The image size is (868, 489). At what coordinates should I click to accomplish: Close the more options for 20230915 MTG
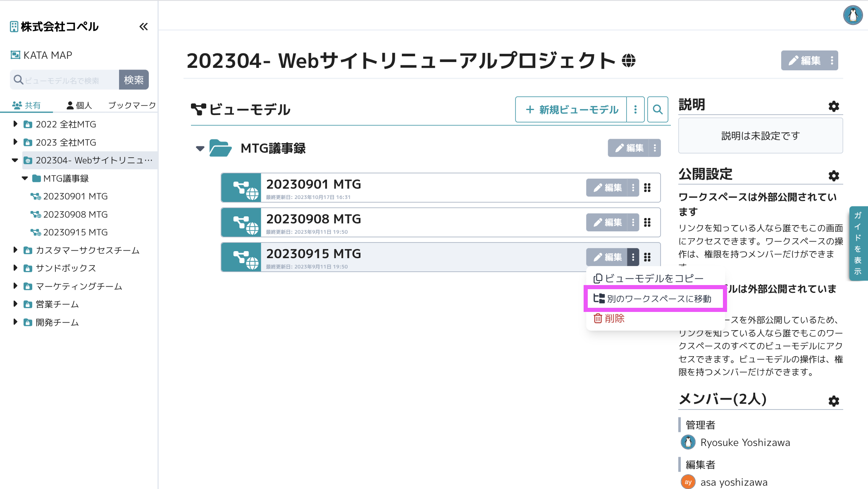click(x=633, y=257)
